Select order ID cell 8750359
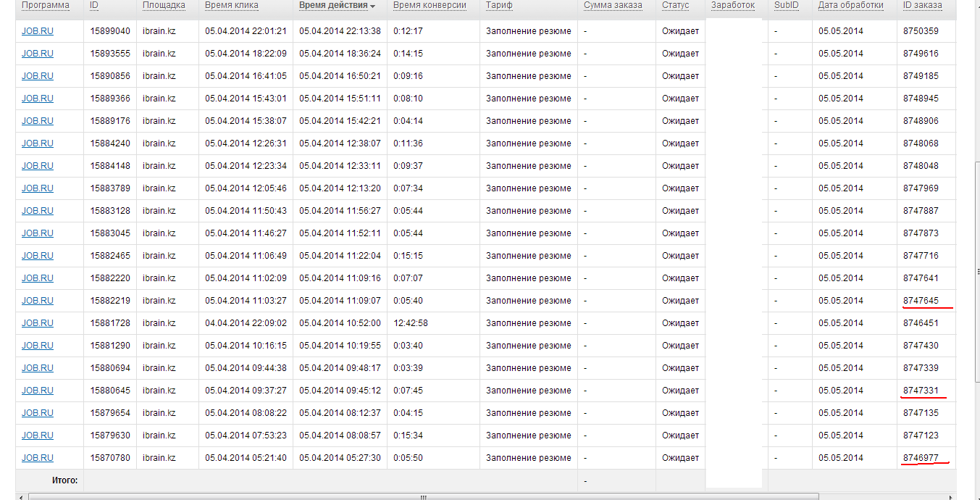Viewport: 980px width, 500px height. tap(921, 31)
